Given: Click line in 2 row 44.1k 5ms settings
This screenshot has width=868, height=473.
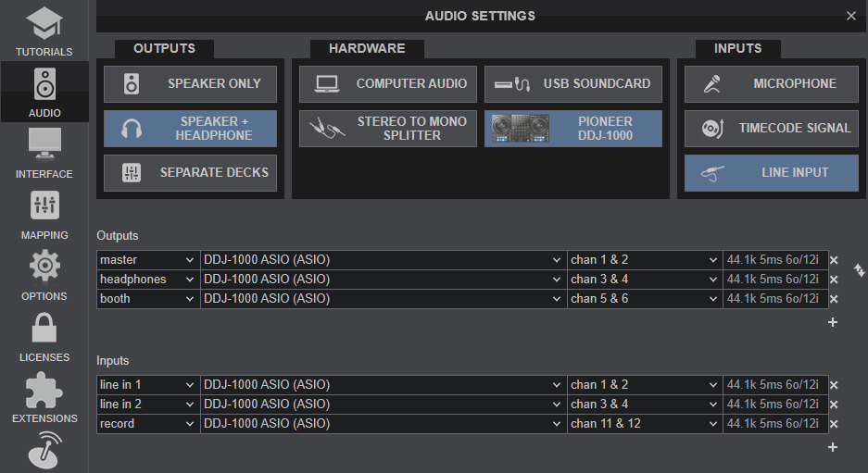Looking at the screenshot, I should [x=775, y=405].
